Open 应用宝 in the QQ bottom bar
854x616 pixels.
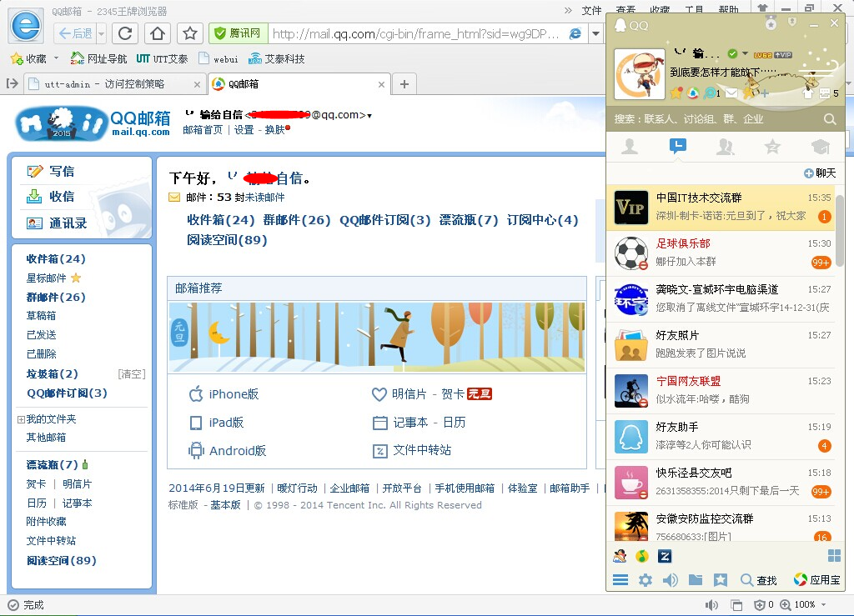click(817, 580)
